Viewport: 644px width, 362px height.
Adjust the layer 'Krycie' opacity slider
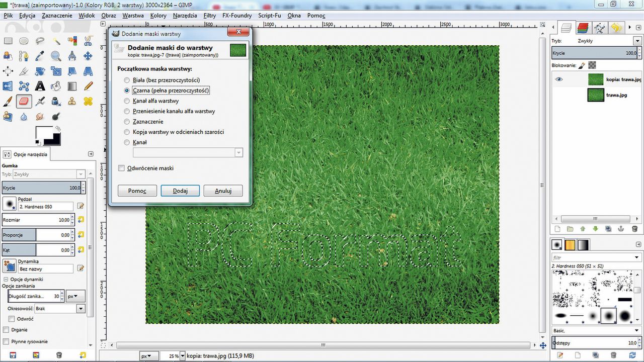click(x=596, y=53)
